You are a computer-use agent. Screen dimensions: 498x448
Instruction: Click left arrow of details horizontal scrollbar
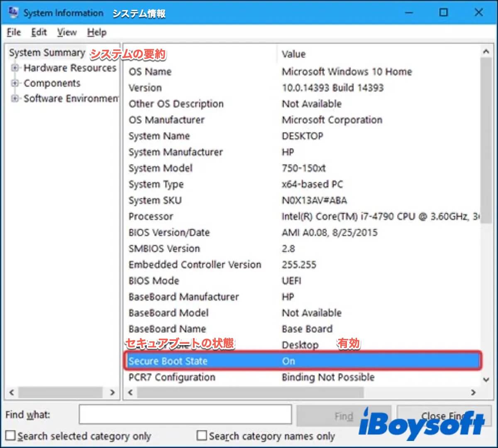130,392
